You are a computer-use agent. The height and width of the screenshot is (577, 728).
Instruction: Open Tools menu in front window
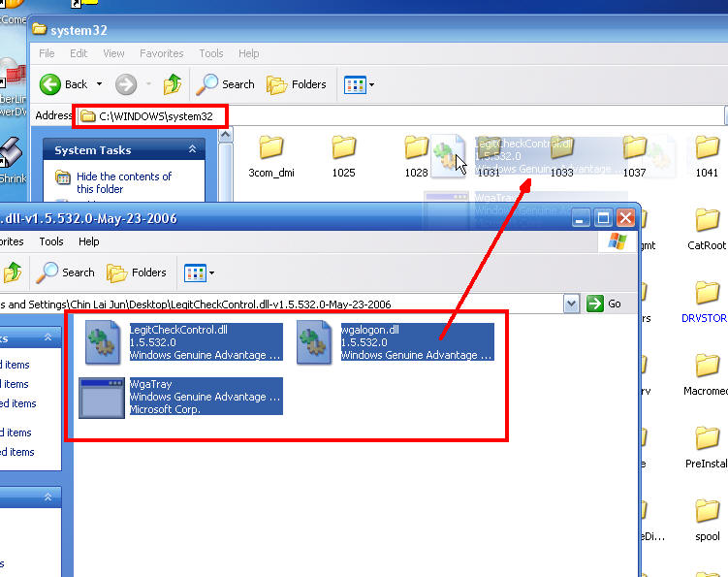[x=51, y=241]
